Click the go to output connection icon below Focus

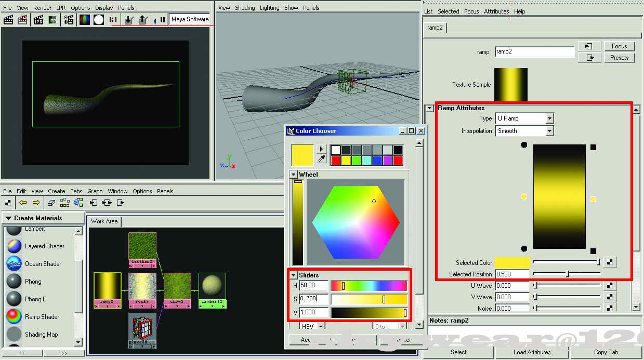pos(589,58)
